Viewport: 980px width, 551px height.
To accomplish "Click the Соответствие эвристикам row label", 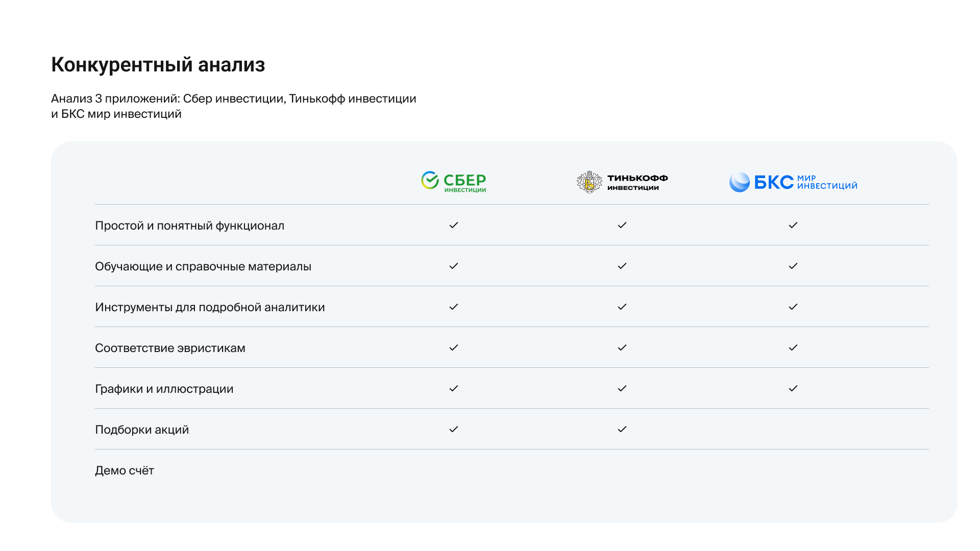I will [x=170, y=348].
